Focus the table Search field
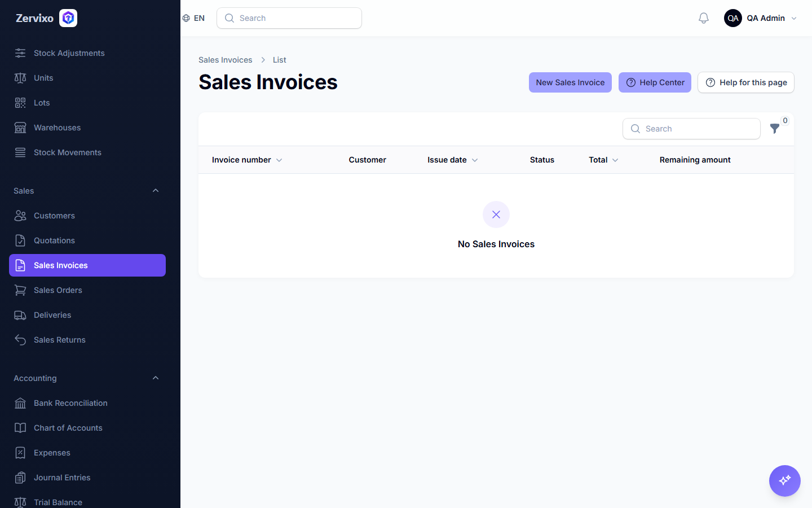The image size is (812, 508). point(691,129)
